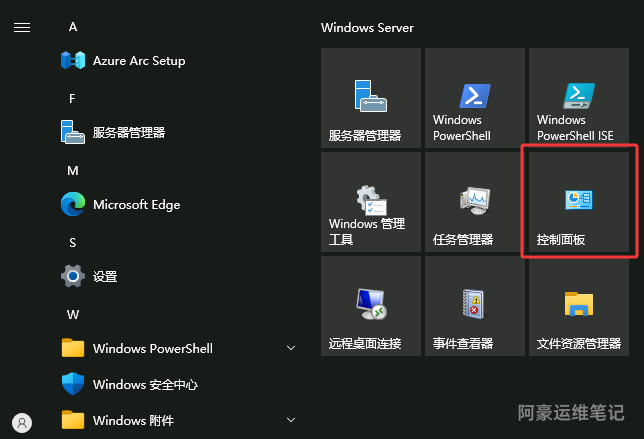Open Remote Desktop Connection (远程桌面连接) tile
Viewport: 644px width, 439px height.
coord(371,305)
